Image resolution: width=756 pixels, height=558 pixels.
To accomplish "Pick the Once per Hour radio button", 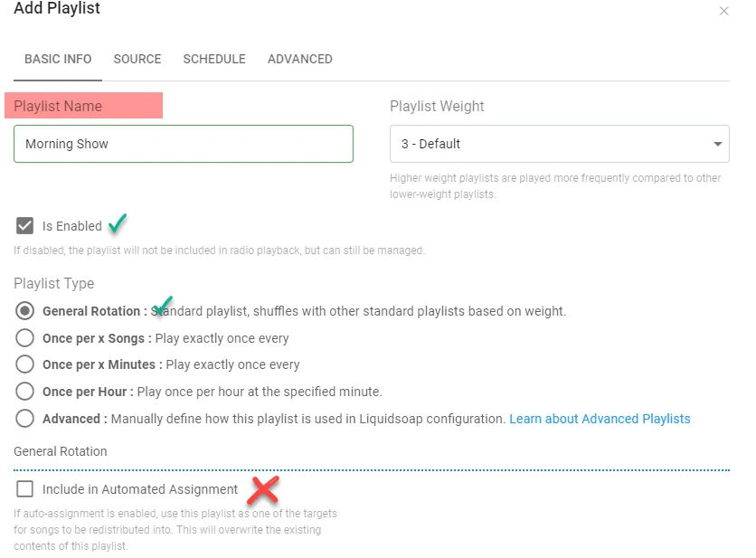I will (25, 392).
